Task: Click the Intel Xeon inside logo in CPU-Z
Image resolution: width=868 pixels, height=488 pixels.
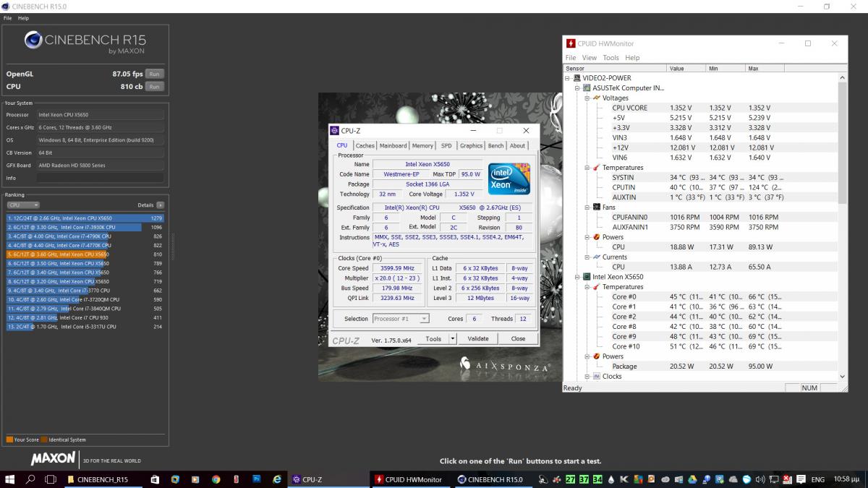Action: click(510, 179)
